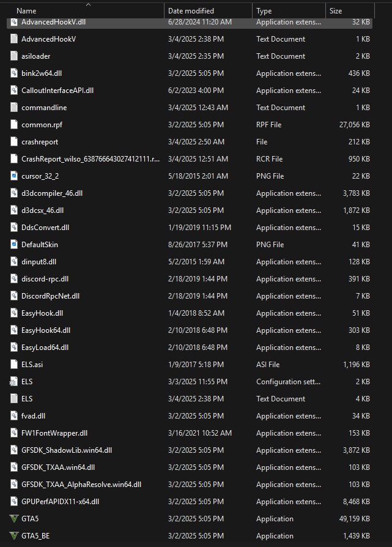Select the GTA5_BE application name
The height and width of the screenshot is (547, 392).
35,536
